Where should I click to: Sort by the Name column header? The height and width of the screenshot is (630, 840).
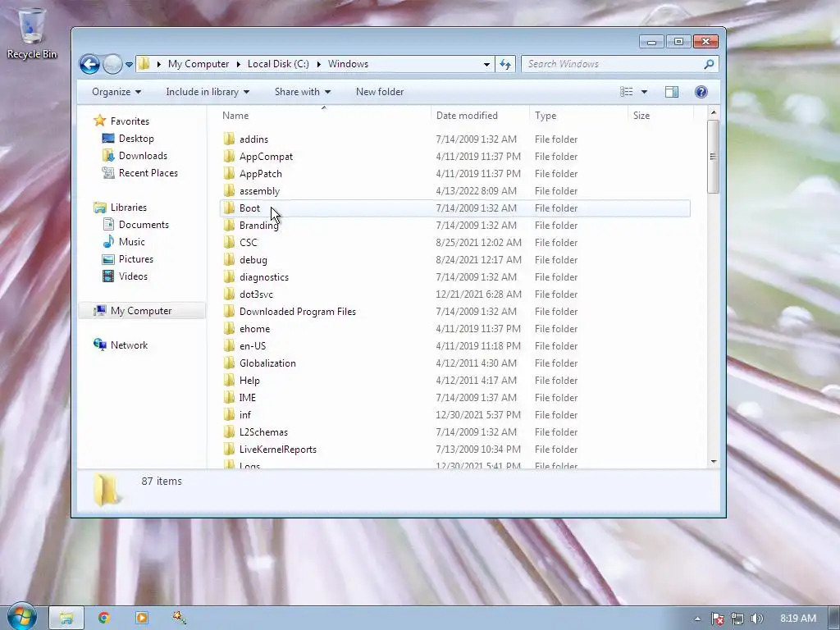click(324, 116)
